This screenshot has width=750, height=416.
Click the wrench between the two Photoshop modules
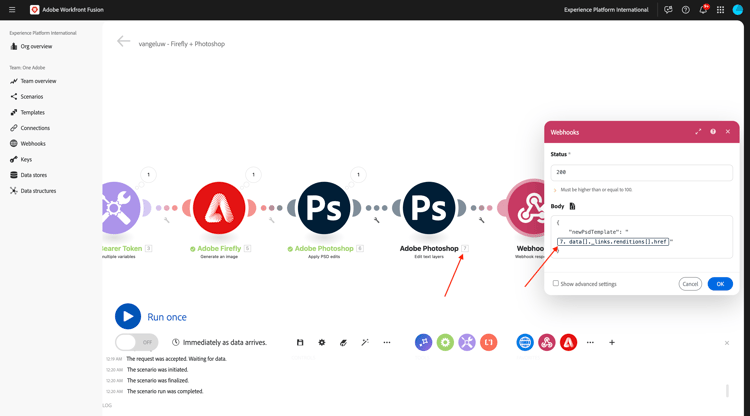[x=376, y=220]
